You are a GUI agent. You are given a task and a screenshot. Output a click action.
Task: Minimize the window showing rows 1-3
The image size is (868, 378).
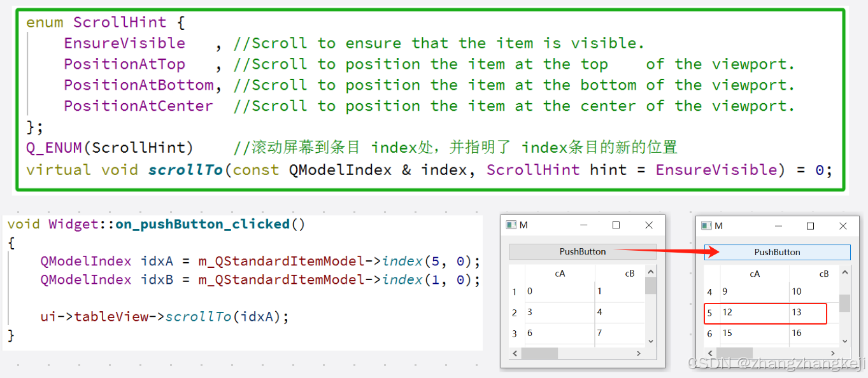coord(583,225)
